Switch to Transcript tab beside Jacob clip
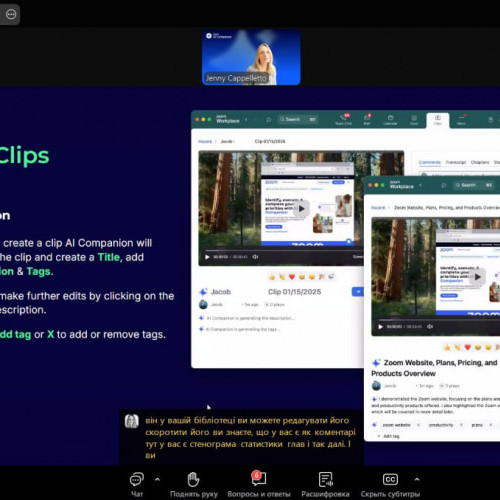This screenshot has width=500, height=500. click(456, 162)
